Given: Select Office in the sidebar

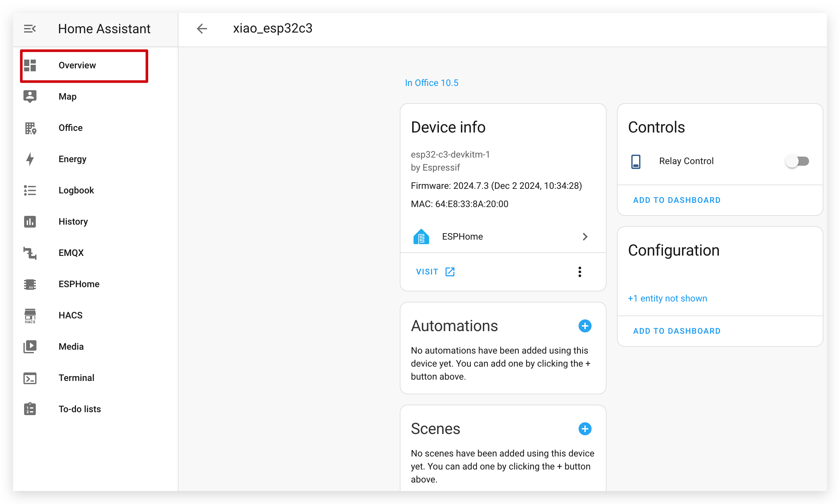Looking at the screenshot, I should (x=95, y=128).
